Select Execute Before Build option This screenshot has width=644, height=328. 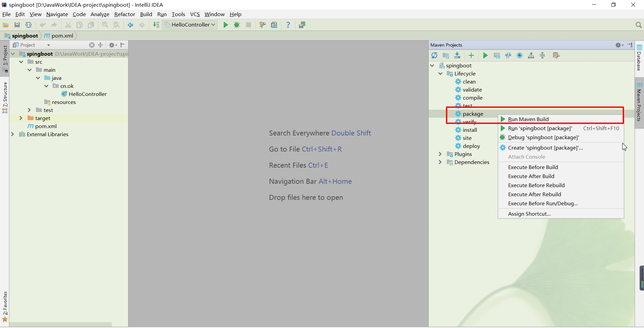[x=561, y=167]
